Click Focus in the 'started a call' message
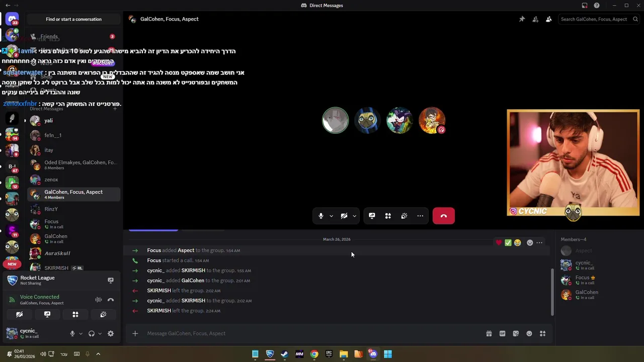Image resolution: width=644 pixels, height=362 pixels. (x=154, y=260)
